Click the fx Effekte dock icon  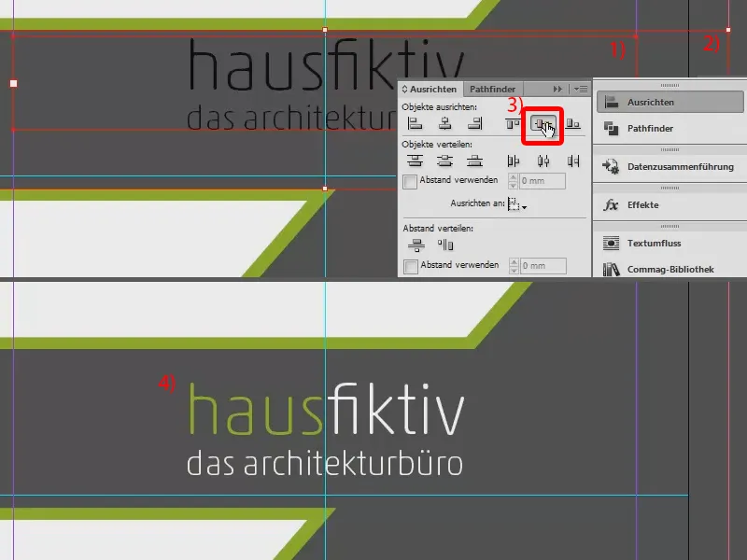click(611, 205)
